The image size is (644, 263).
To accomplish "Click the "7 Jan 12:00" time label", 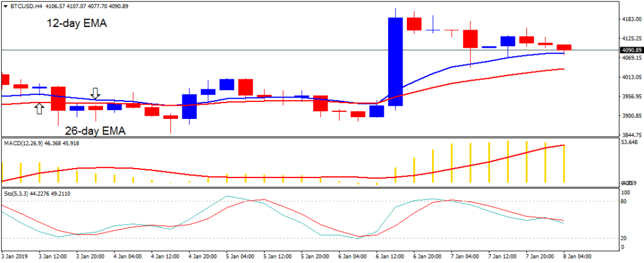I will point(502,257).
